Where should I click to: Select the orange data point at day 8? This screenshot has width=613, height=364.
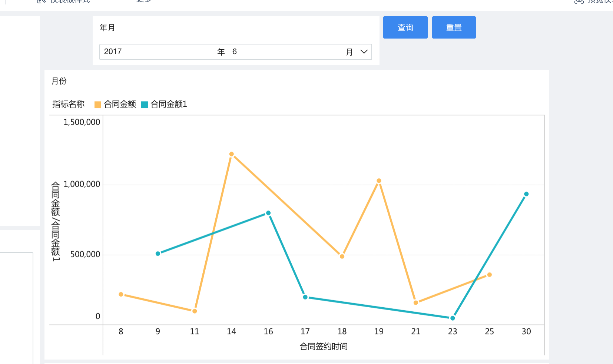click(121, 294)
